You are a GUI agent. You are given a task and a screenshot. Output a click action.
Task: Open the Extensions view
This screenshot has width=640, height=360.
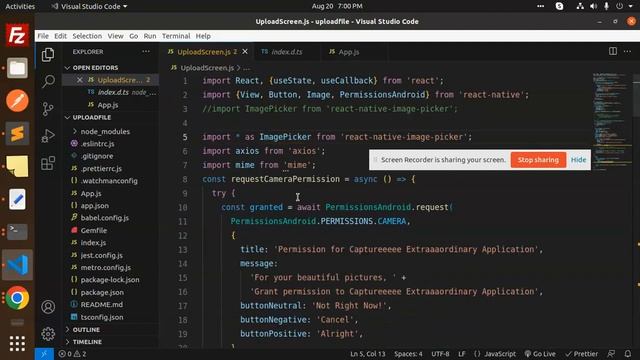48,163
